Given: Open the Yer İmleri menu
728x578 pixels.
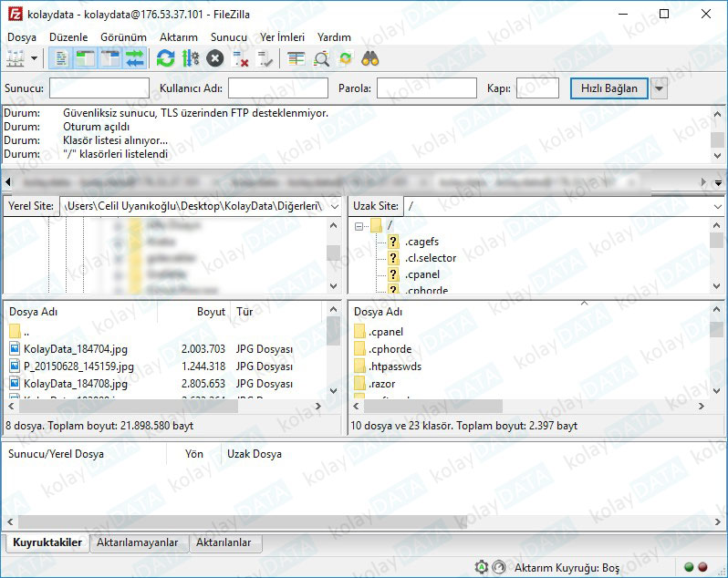Looking at the screenshot, I should (x=282, y=37).
